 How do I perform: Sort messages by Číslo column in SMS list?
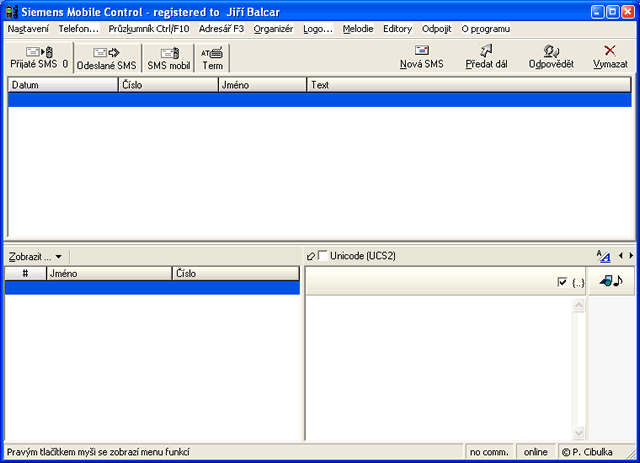point(168,85)
